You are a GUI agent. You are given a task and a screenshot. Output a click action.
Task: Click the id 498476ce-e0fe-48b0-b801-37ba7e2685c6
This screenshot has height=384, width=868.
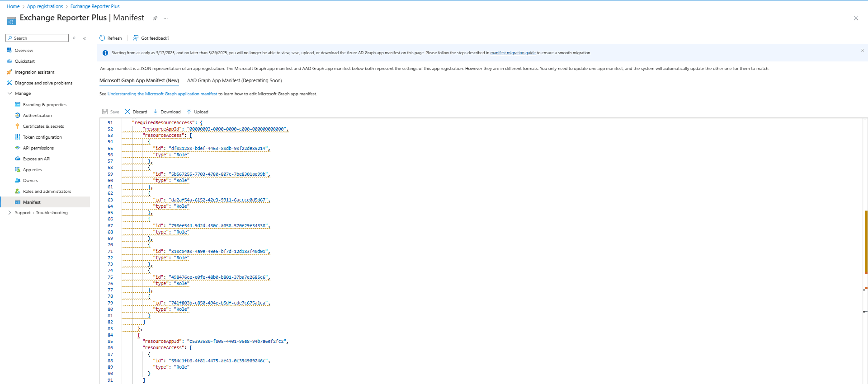(218, 277)
